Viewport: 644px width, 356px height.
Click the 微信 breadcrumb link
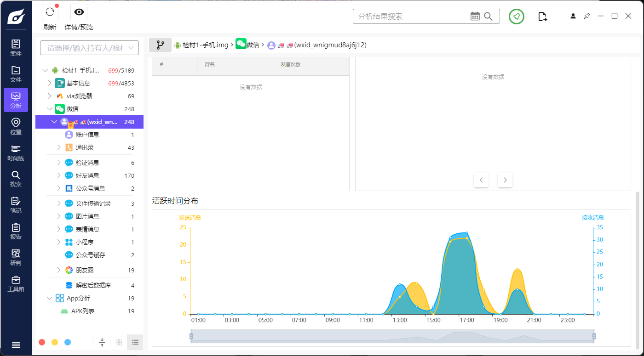click(253, 45)
